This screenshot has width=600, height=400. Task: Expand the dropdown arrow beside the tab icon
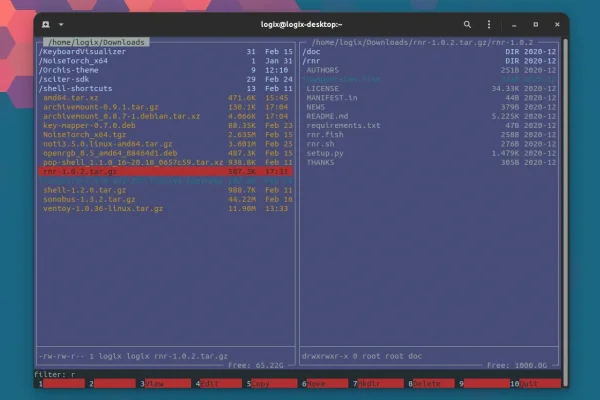[61, 24]
